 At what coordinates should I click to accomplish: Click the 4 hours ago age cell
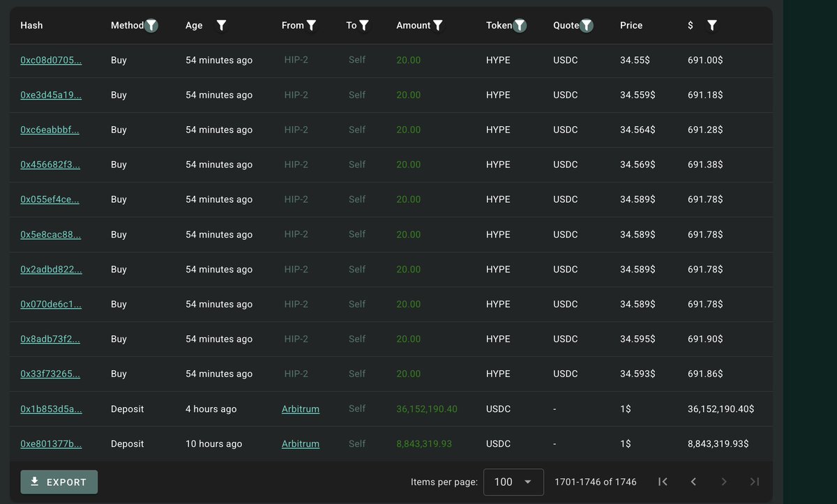(211, 408)
